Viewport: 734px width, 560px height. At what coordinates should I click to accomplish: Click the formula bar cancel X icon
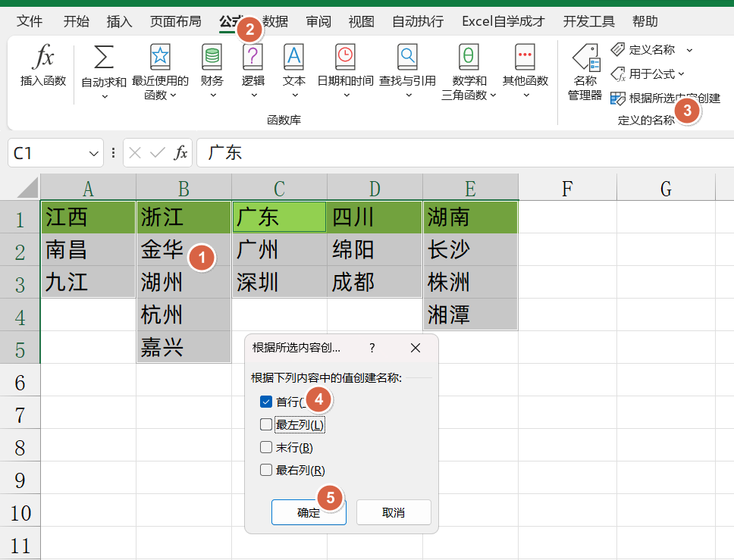(135, 152)
